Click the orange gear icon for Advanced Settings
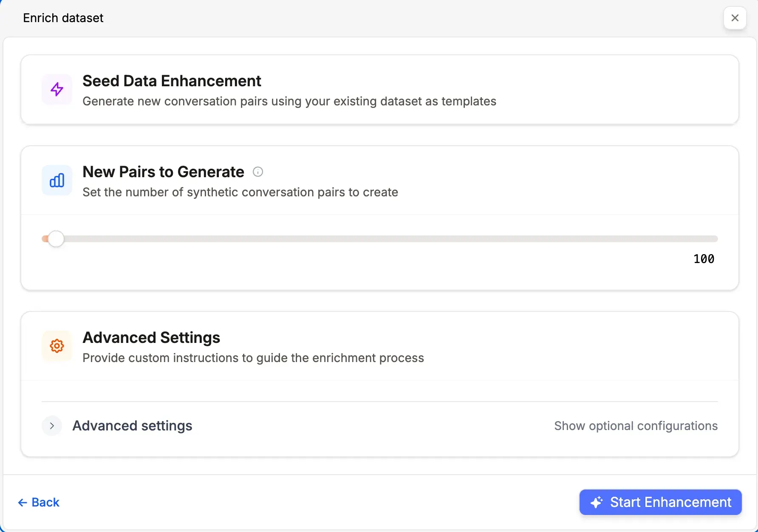 coord(57,346)
